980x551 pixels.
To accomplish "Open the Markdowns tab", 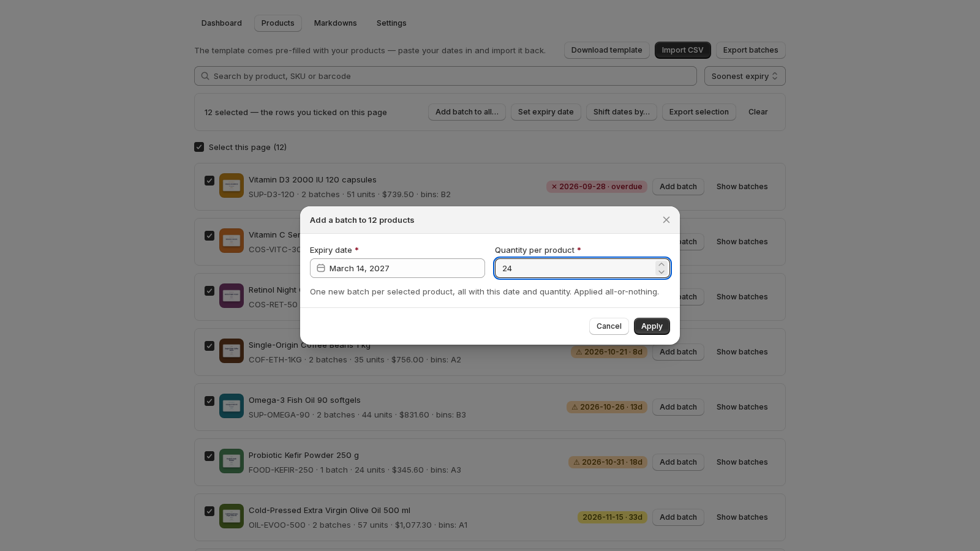I will (x=336, y=23).
